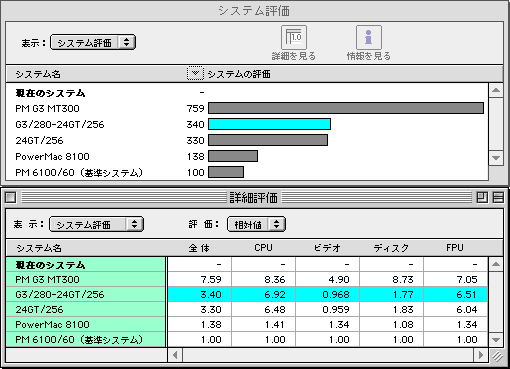Image resolution: width=510 pixels, height=369 pixels.
Task: Click the システム名 header in upper list
Action: point(38,74)
